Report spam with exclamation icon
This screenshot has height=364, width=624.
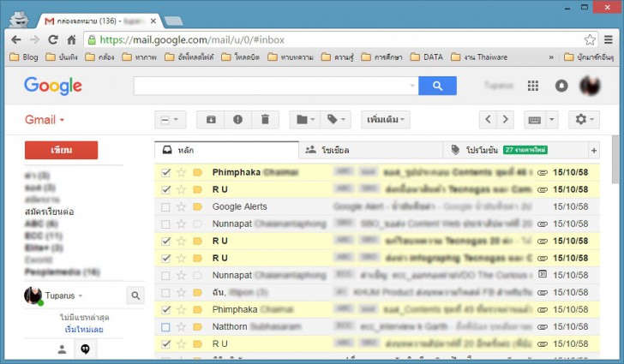tap(238, 119)
